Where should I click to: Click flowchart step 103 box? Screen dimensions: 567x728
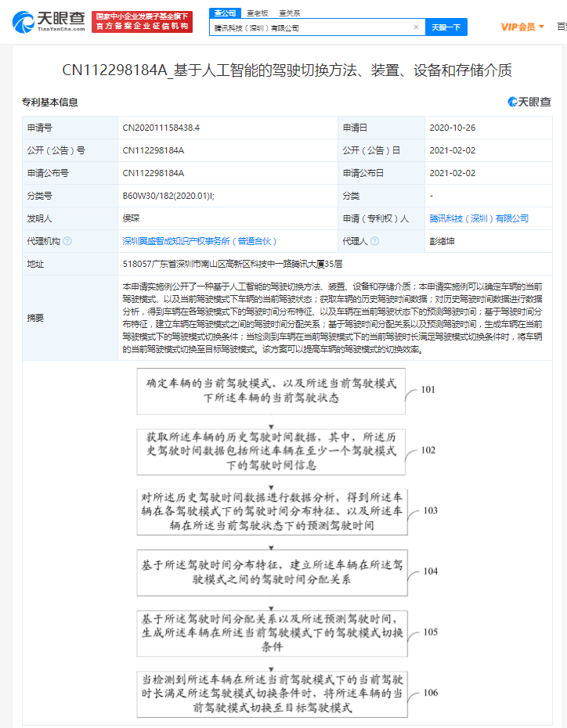[272, 512]
